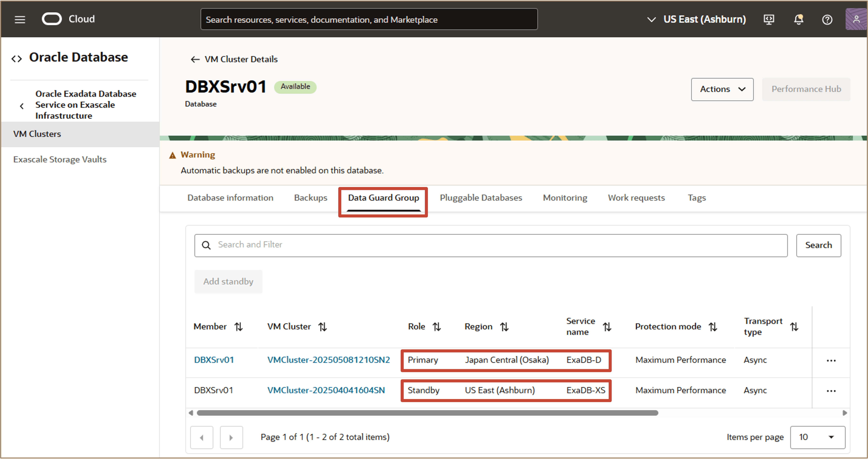
Task: Open the Help icon
Action: pos(827,19)
